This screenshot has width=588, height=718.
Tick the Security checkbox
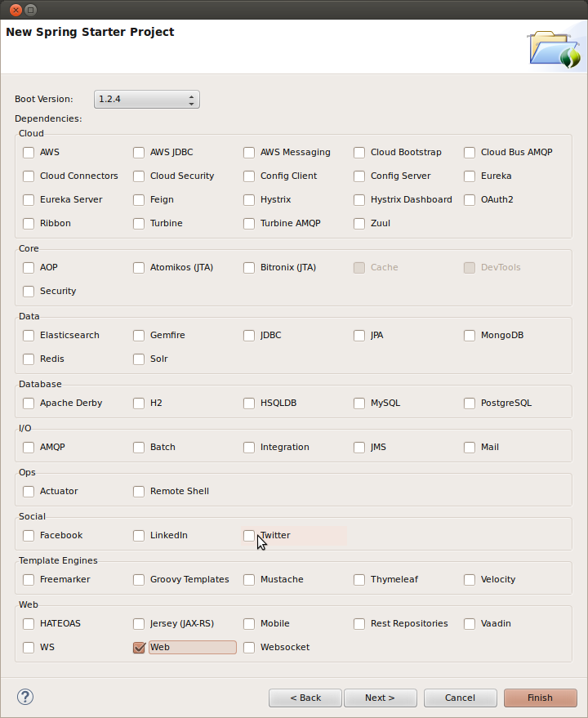(29, 292)
